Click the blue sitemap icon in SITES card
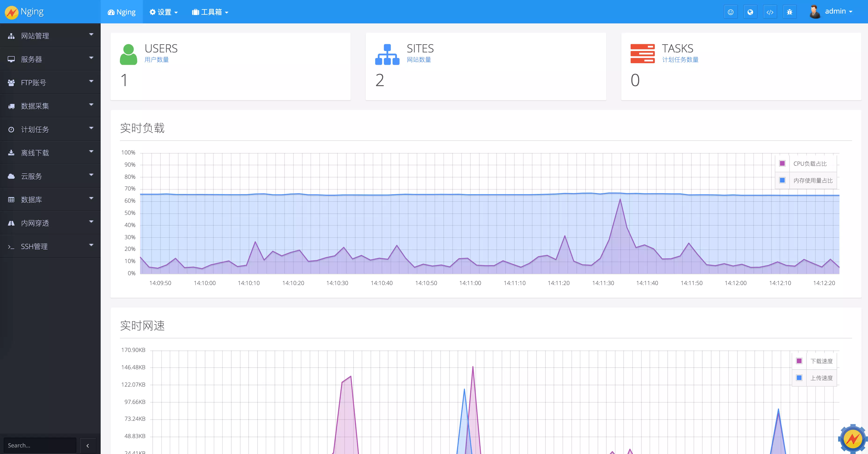This screenshot has height=454, width=868. coord(387,55)
